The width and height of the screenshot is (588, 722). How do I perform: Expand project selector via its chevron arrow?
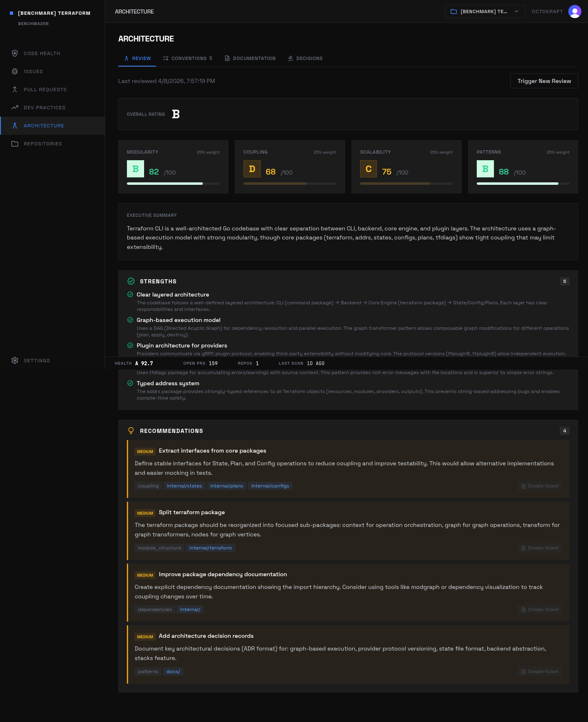click(x=517, y=11)
